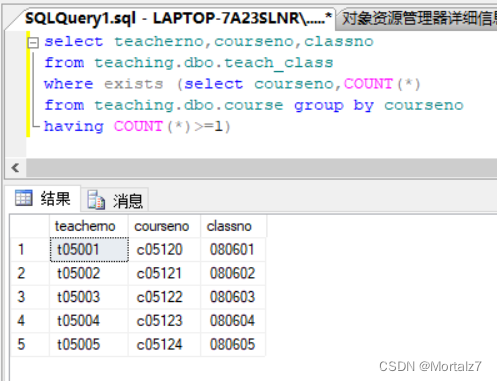The width and height of the screenshot is (497, 381).
Task: Open the 对象资源管理器详细信息 tab
Action: coord(418,18)
